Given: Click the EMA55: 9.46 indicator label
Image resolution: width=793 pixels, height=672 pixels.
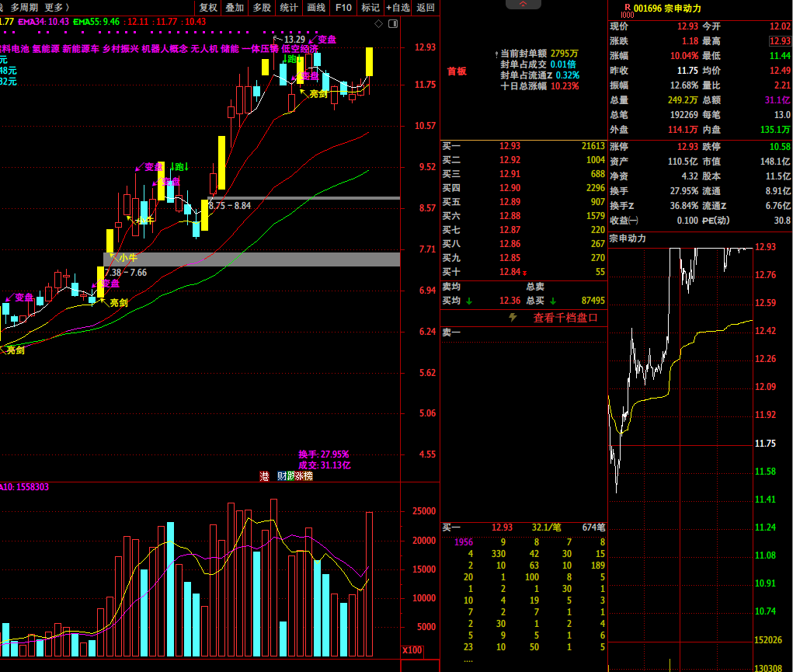Looking at the screenshot, I should 96,22.
